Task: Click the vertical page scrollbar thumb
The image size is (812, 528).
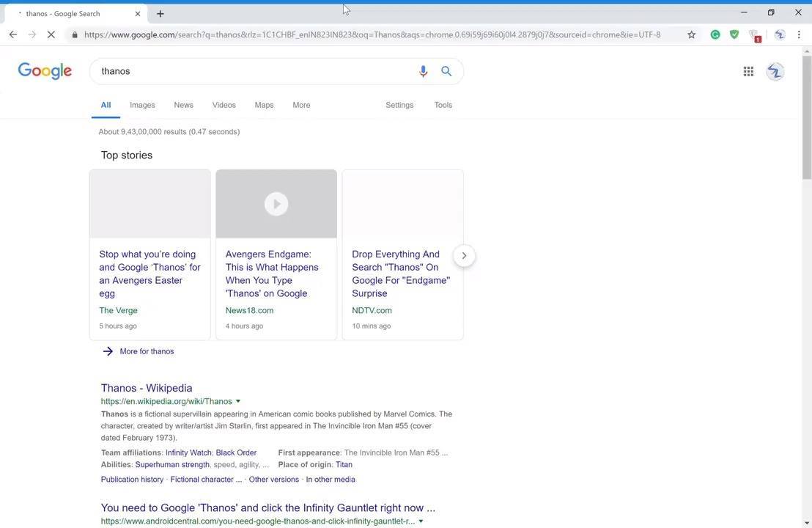Action: point(807,117)
